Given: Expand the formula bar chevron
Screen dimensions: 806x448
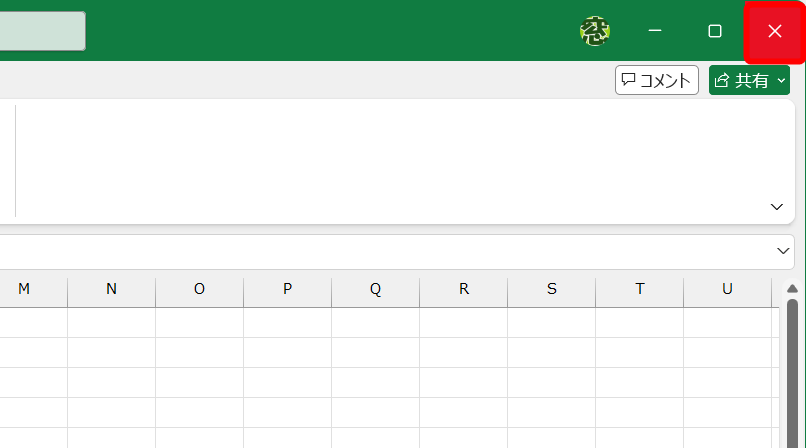Looking at the screenshot, I should 783,251.
